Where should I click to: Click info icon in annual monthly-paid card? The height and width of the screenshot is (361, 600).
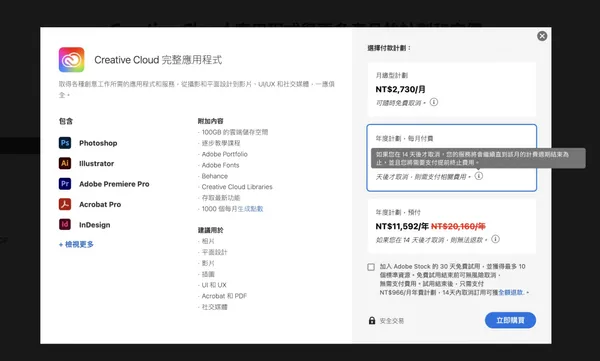pyautogui.click(x=479, y=176)
